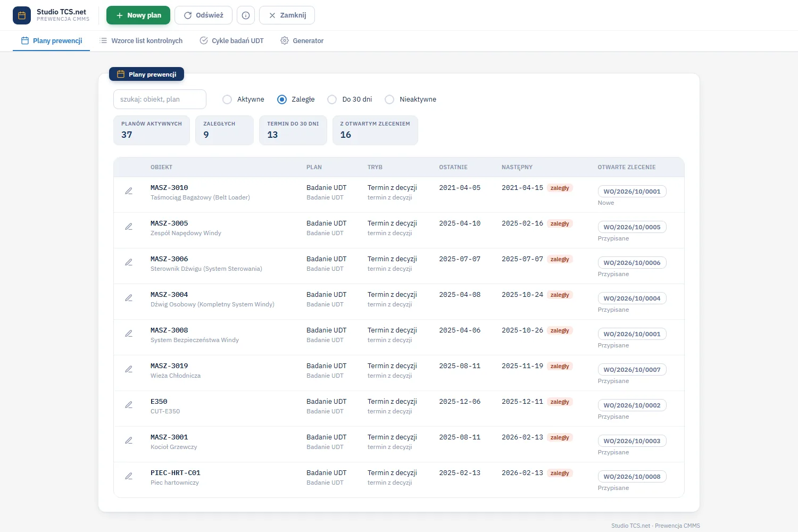798x532 pixels.
Task: Switch to Wzorce list kontrolnych tab
Action: [x=141, y=41]
